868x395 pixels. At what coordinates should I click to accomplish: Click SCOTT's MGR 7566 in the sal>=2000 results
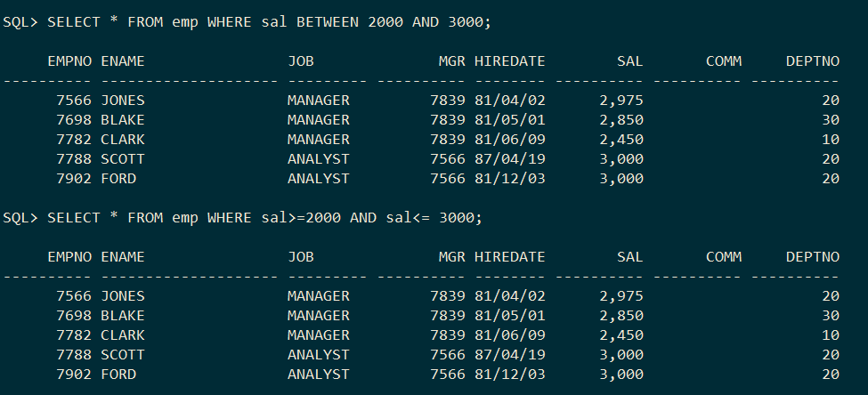(447, 355)
